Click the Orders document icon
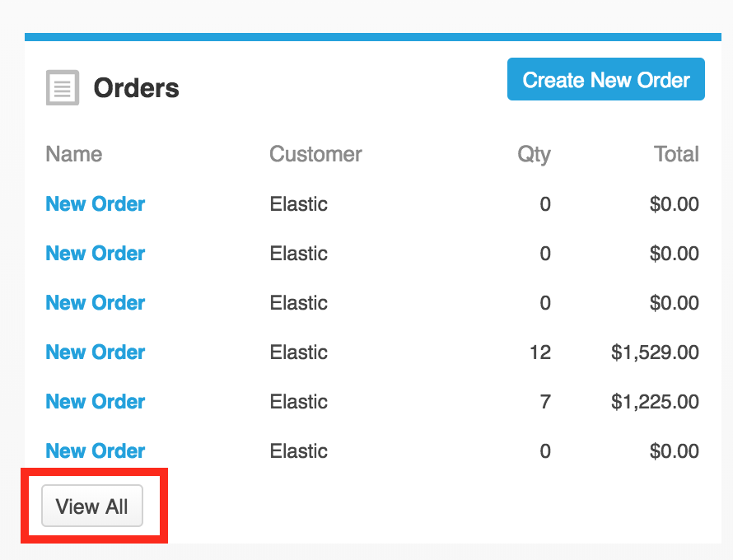 (63, 88)
